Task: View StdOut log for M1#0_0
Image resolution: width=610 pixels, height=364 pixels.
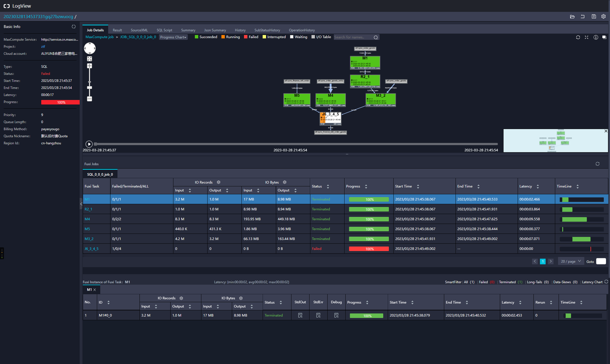Action: tap(300, 315)
